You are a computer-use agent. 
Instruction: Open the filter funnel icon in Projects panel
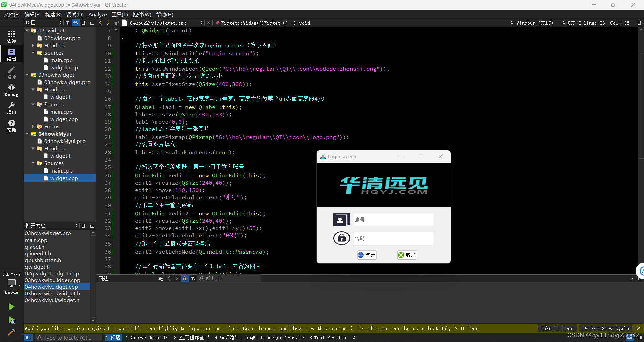click(x=67, y=23)
